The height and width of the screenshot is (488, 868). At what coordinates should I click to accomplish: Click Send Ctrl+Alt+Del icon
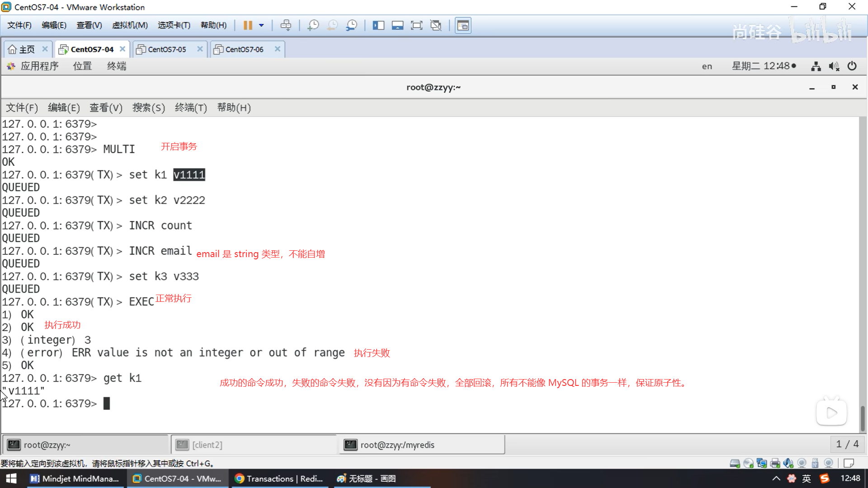tap(286, 25)
